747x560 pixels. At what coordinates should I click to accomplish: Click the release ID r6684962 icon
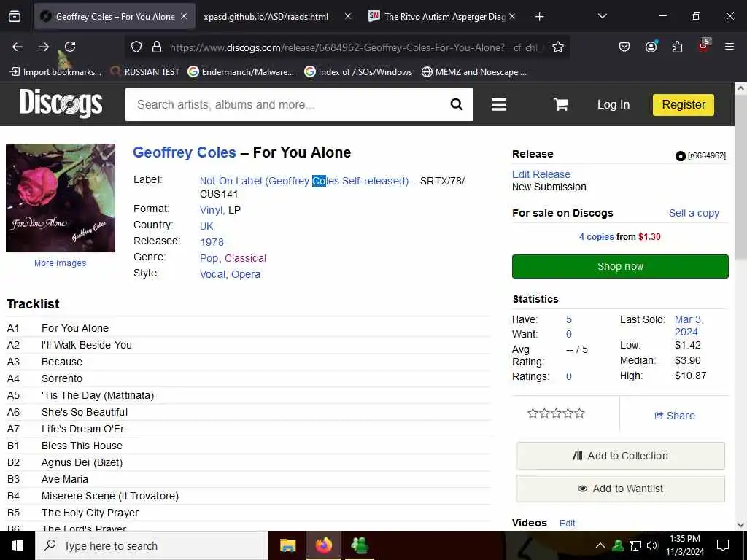[x=681, y=156]
